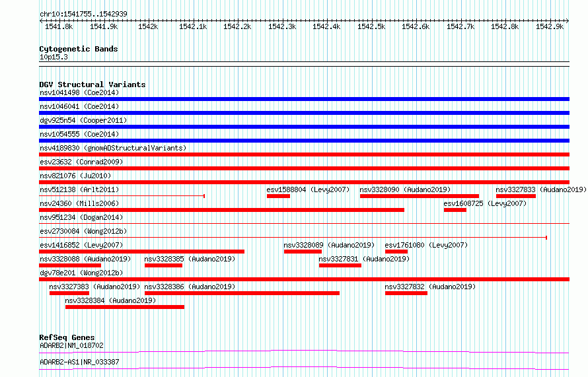Click esv2730084 (Wong2012b) label

point(83,231)
